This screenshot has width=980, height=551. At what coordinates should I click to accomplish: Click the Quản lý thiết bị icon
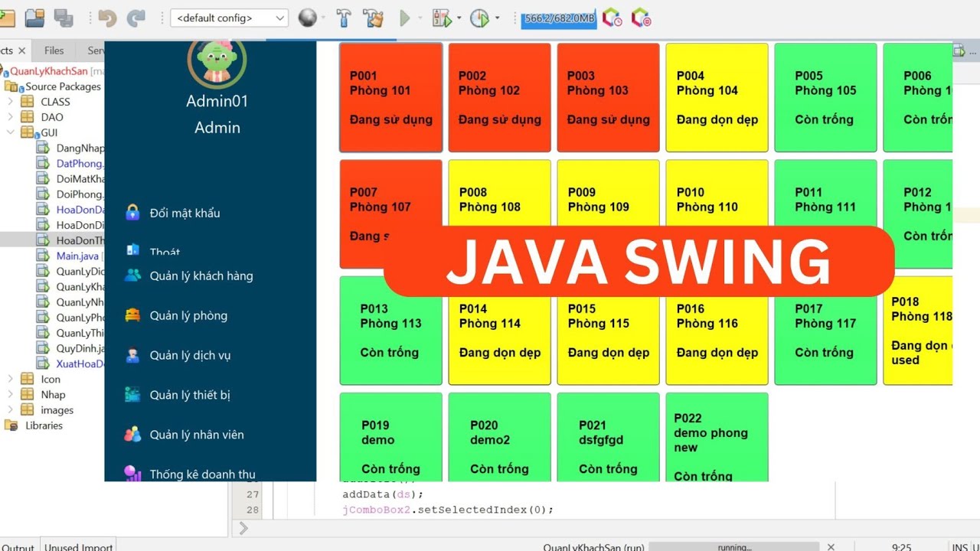132,395
